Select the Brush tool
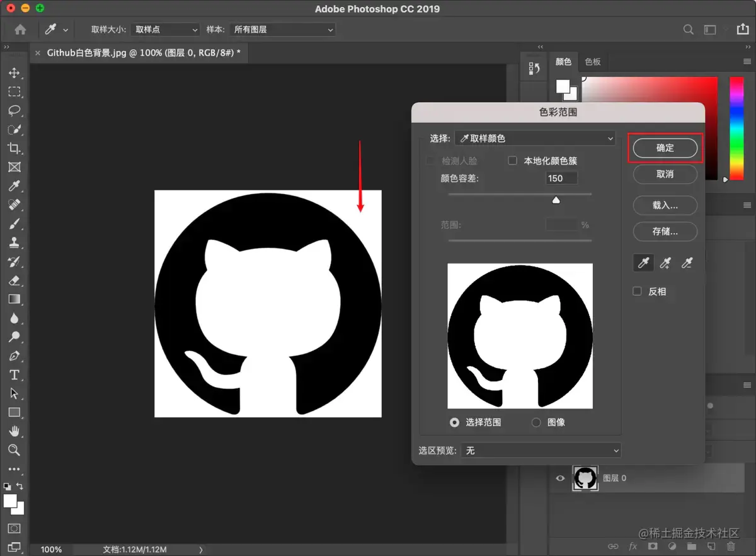The height and width of the screenshot is (556, 756). 14,224
